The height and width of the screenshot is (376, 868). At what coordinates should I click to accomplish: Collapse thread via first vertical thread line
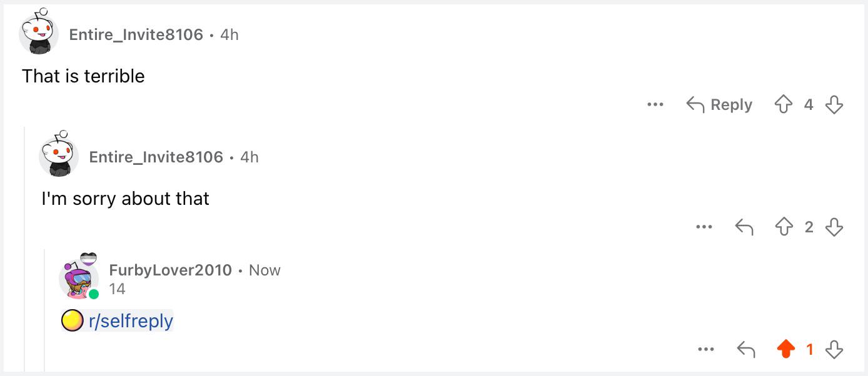(x=25, y=249)
